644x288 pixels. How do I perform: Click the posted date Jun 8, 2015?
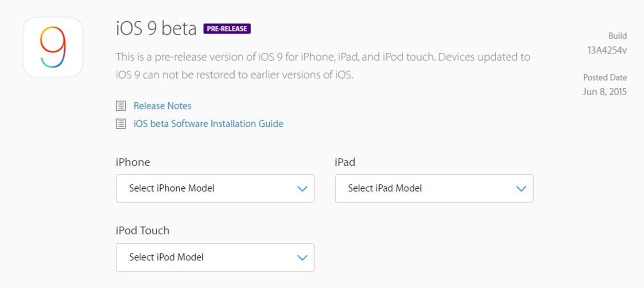[605, 92]
